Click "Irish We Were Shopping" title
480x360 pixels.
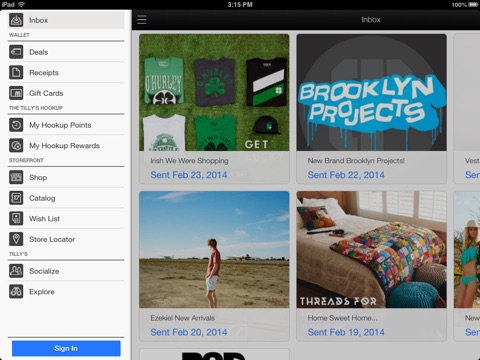189,161
